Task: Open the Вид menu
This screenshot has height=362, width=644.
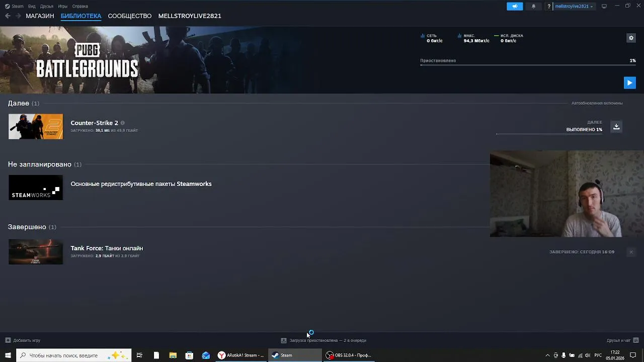Action: pyautogui.click(x=32, y=7)
